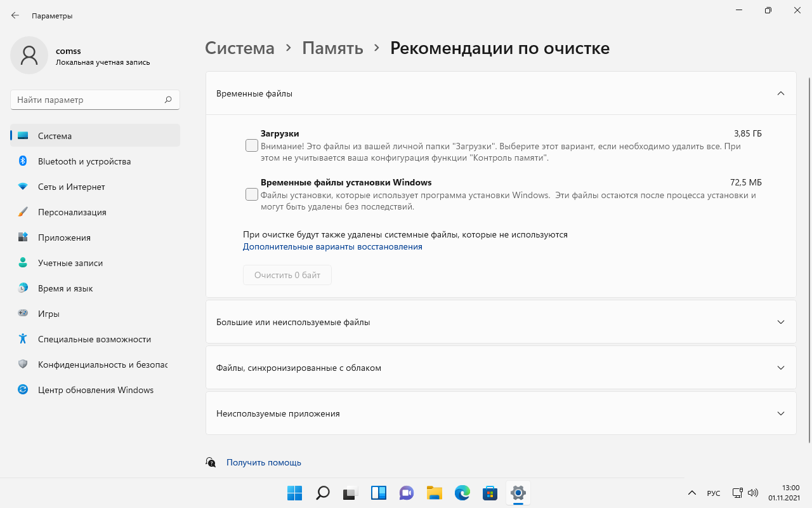Collapse the Временные файлы section
The height and width of the screenshot is (508, 812).
(x=782, y=93)
